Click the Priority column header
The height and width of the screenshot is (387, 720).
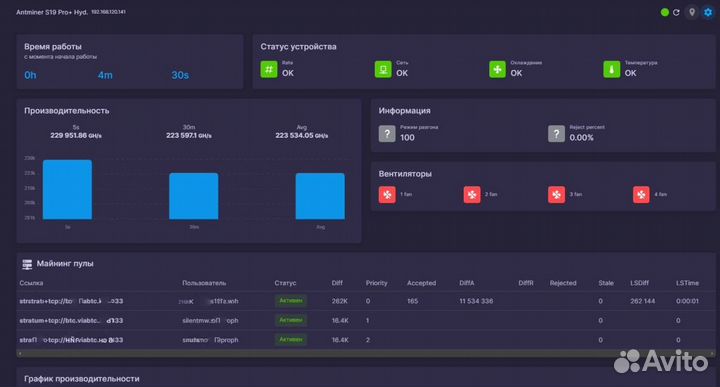(x=377, y=283)
